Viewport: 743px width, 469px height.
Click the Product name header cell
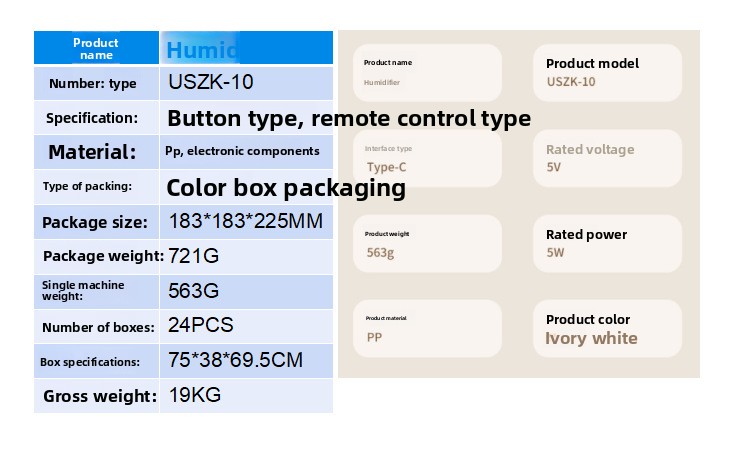point(96,49)
